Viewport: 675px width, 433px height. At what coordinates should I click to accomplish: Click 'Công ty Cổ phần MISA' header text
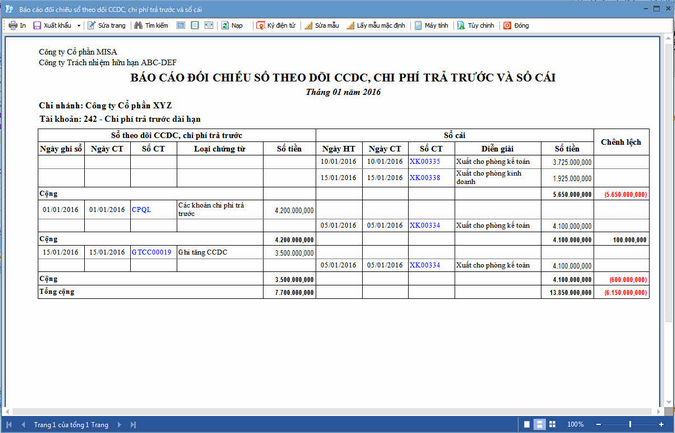tap(78, 52)
